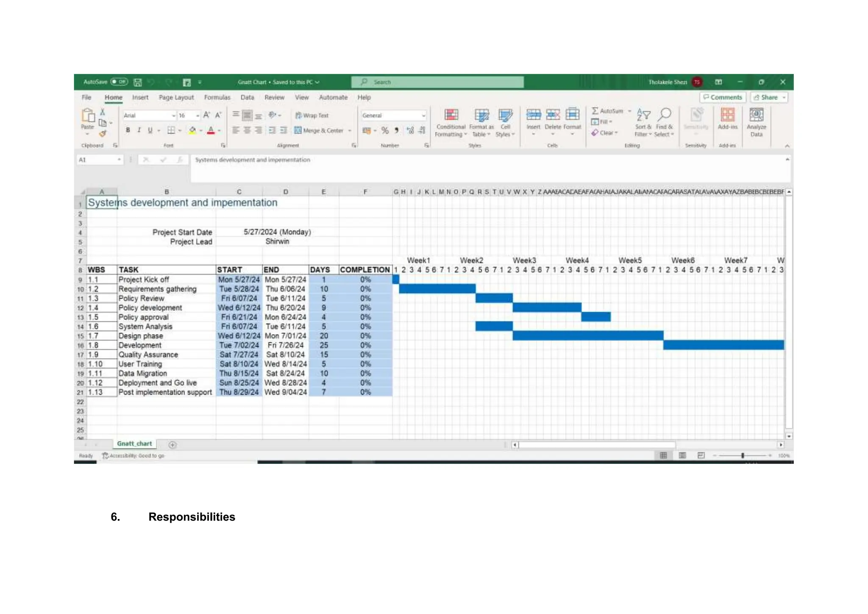The width and height of the screenshot is (868, 614).
Task: Toggle Bold formatting
Action: (128, 131)
